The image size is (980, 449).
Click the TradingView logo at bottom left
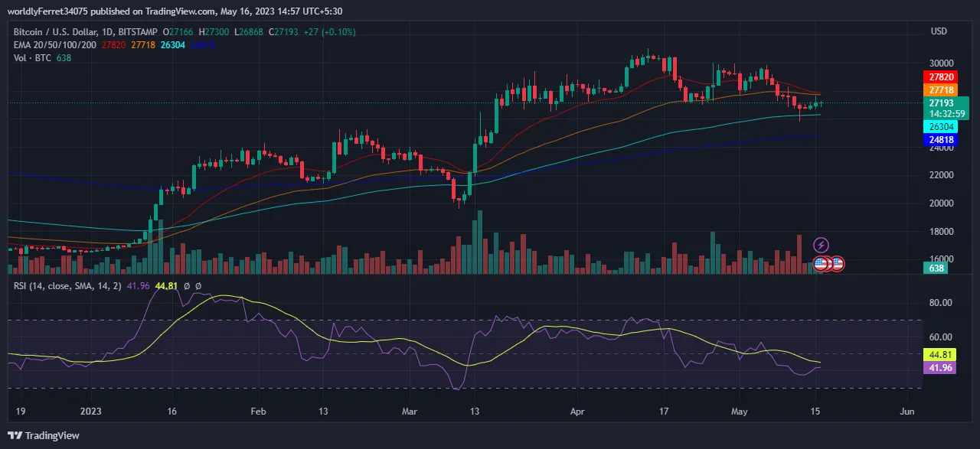click(44, 435)
